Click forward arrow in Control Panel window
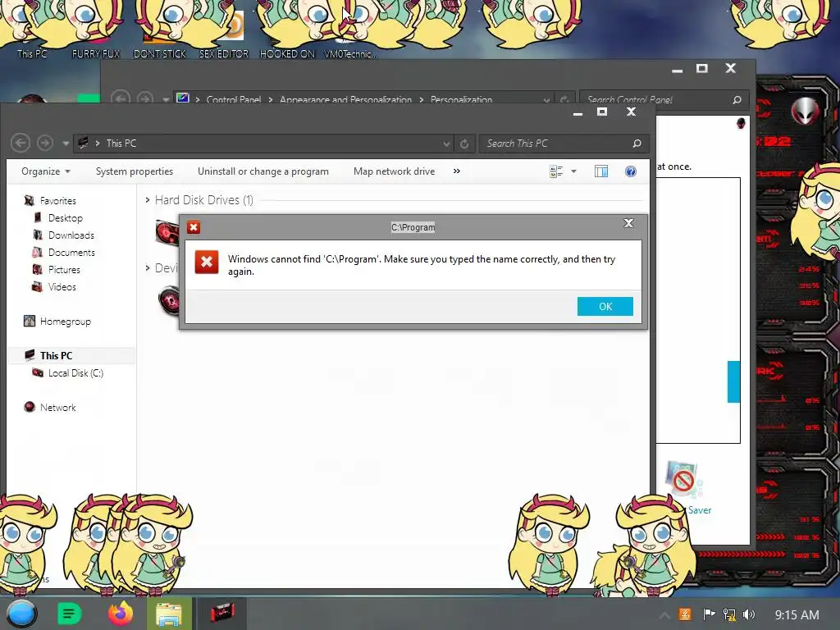Image resolution: width=840 pixels, height=630 pixels. pos(144,98)
